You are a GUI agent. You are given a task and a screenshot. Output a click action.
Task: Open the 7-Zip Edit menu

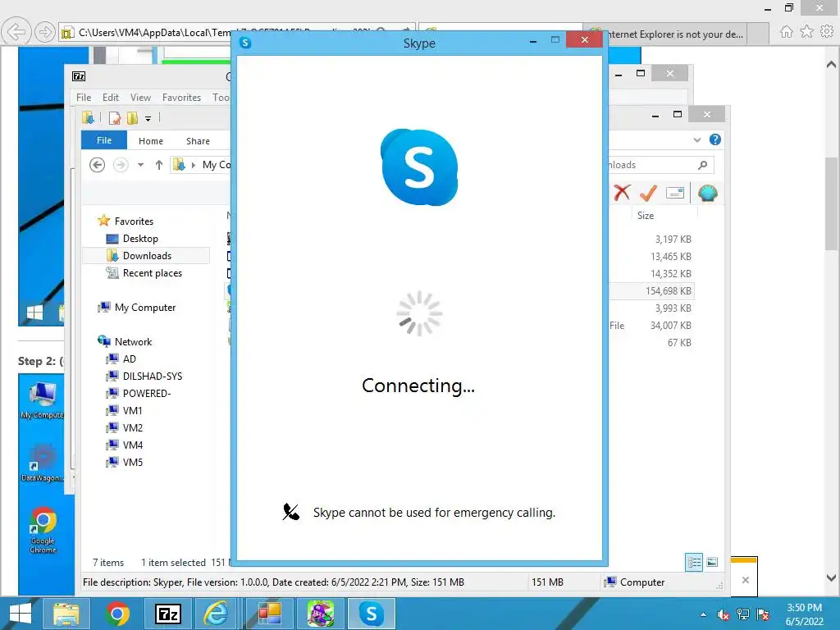[111, 98]
